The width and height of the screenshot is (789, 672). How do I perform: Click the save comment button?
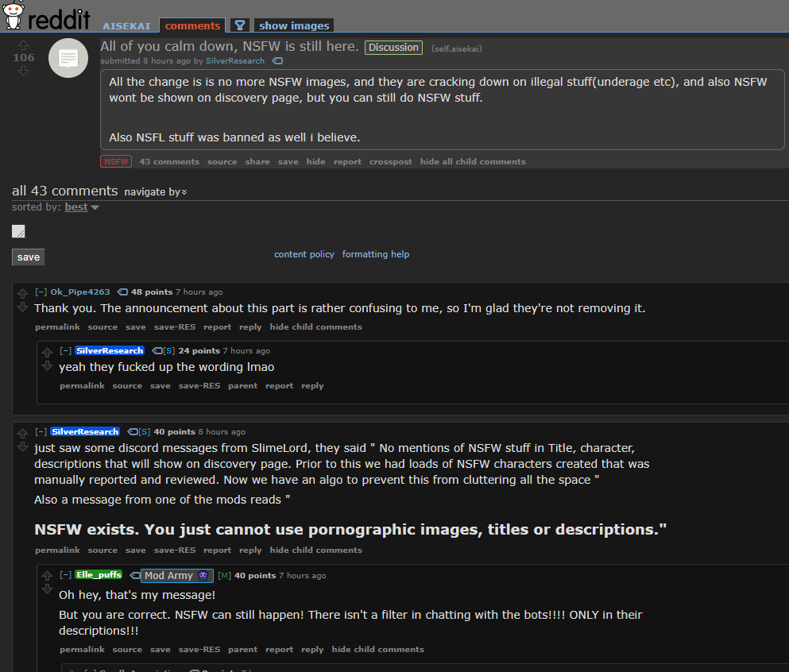(x=28, y=257)
